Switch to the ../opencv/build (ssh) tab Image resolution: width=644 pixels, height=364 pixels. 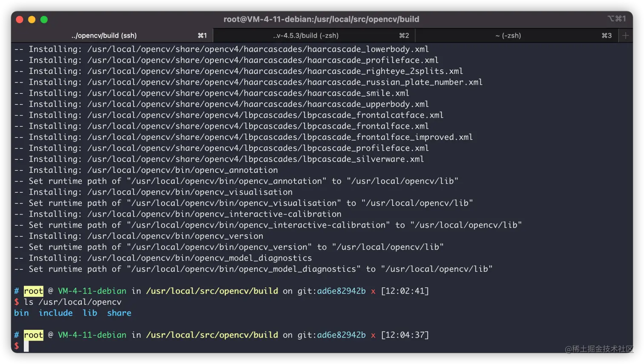[112, 36]
